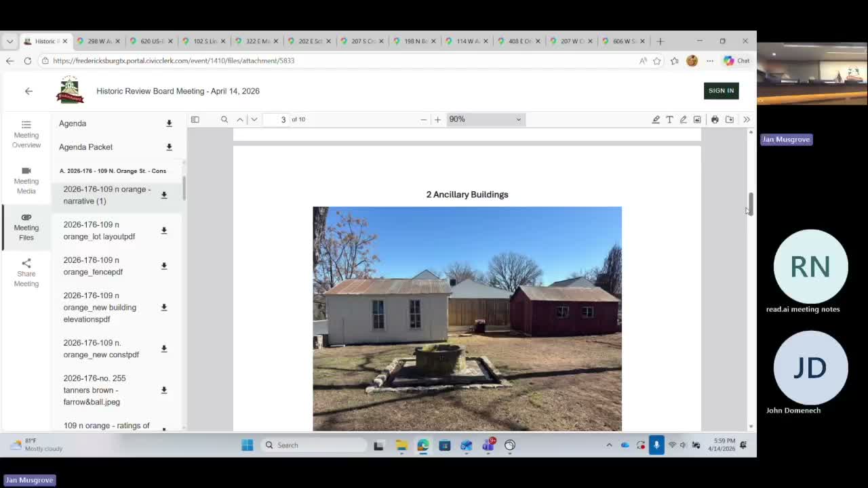Image resolution: width=868 pixels, height=488 pixels.
Task: Click the SIGN IN button
Action: [721, 91]
